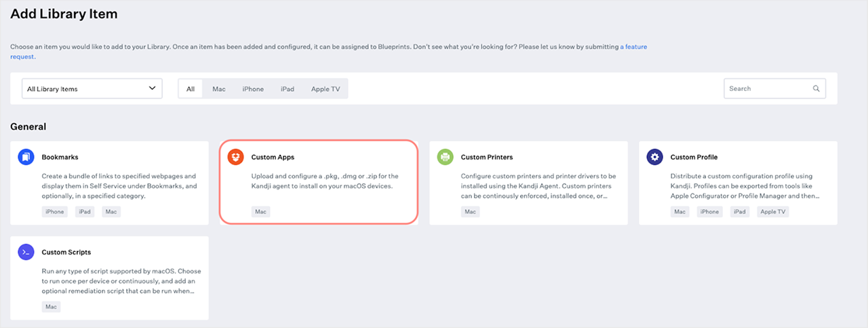Select the All filter tab

(191, 89)
